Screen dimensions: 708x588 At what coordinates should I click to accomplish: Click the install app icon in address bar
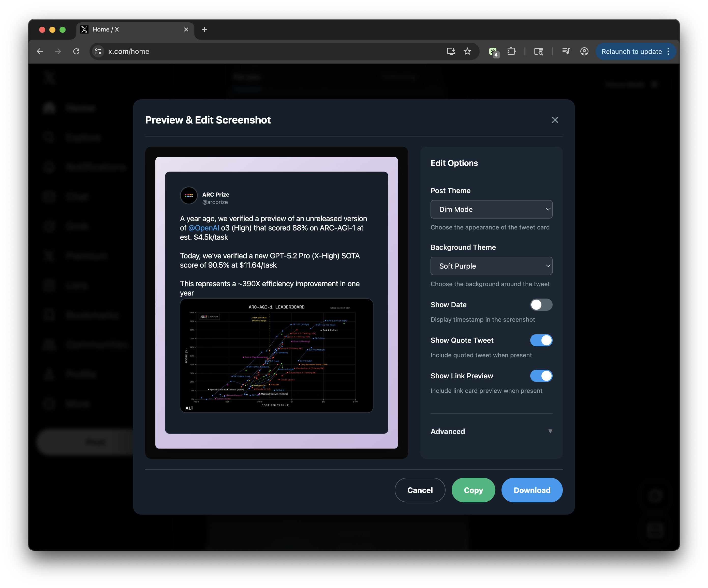[x=451, y=51]
